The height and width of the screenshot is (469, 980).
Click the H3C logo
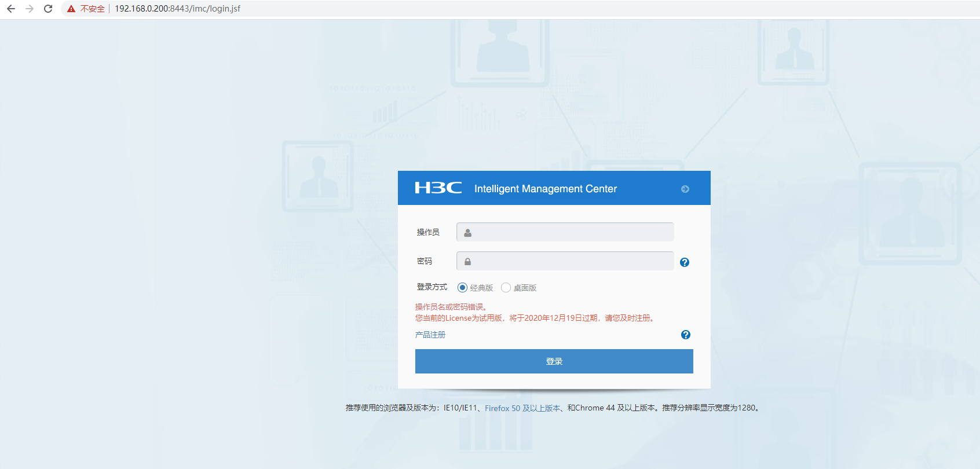pos(438,188)
